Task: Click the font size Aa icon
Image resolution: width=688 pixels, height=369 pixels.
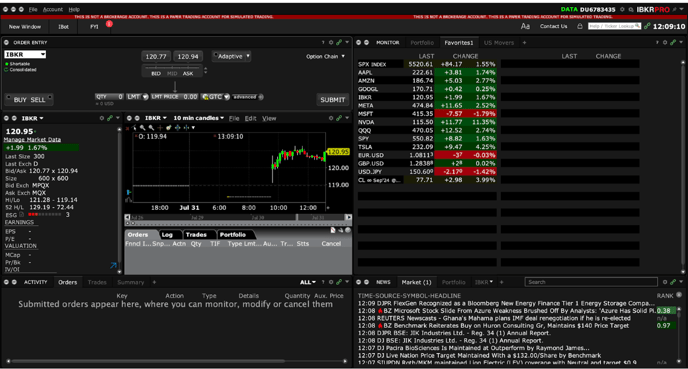Action: point(525,26)
